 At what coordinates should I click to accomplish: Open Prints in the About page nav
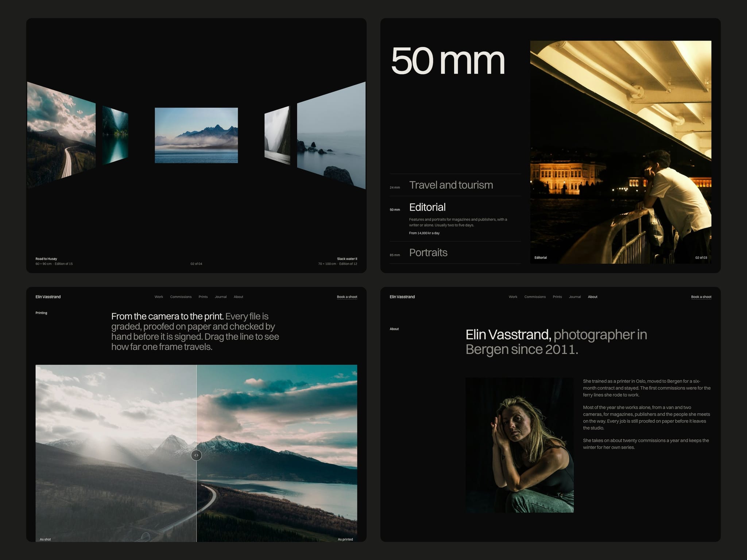pos(557,297)
